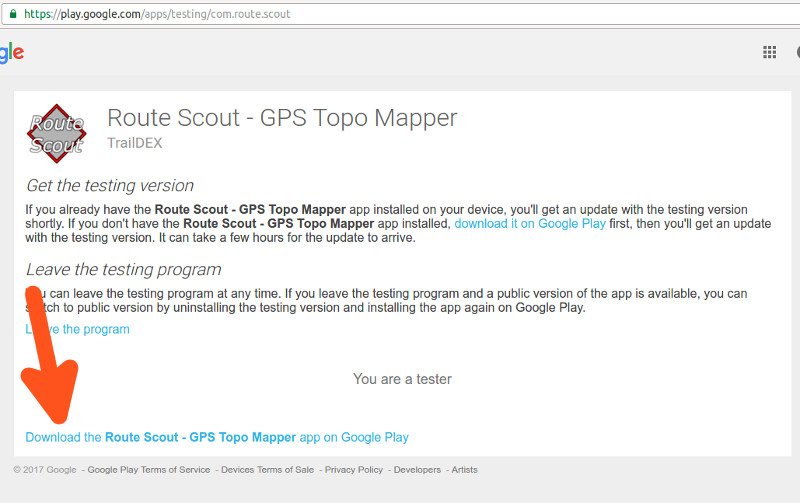Click the partially visible account icon at top right
This screenshot has width=800, height=503.
click(796, 53)
